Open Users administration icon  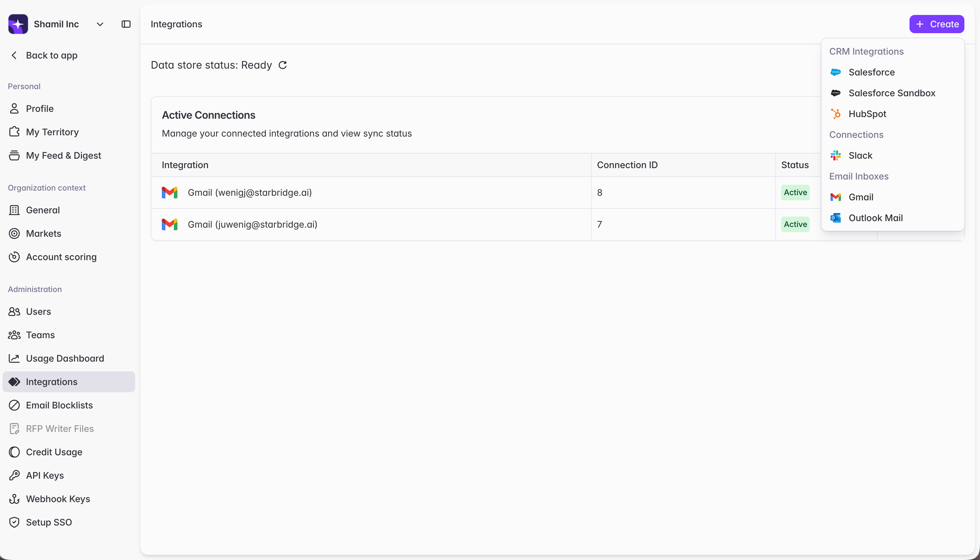[14, 312]
